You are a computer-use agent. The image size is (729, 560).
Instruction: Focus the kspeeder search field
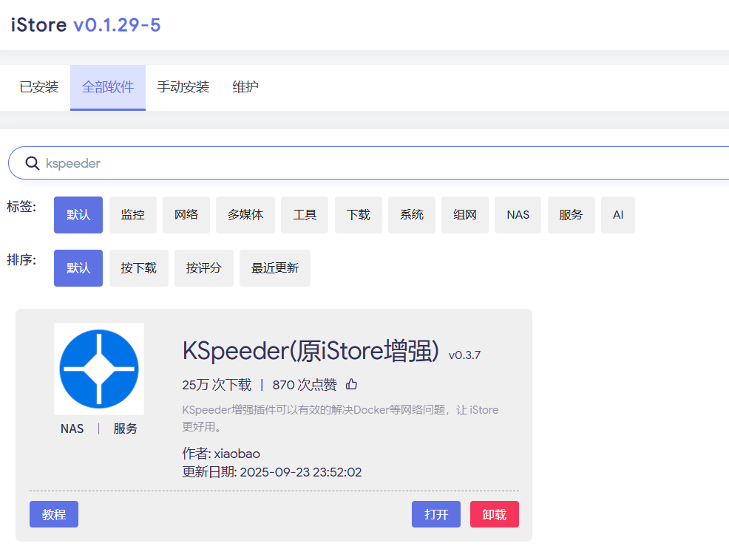(x=370, y=163)
